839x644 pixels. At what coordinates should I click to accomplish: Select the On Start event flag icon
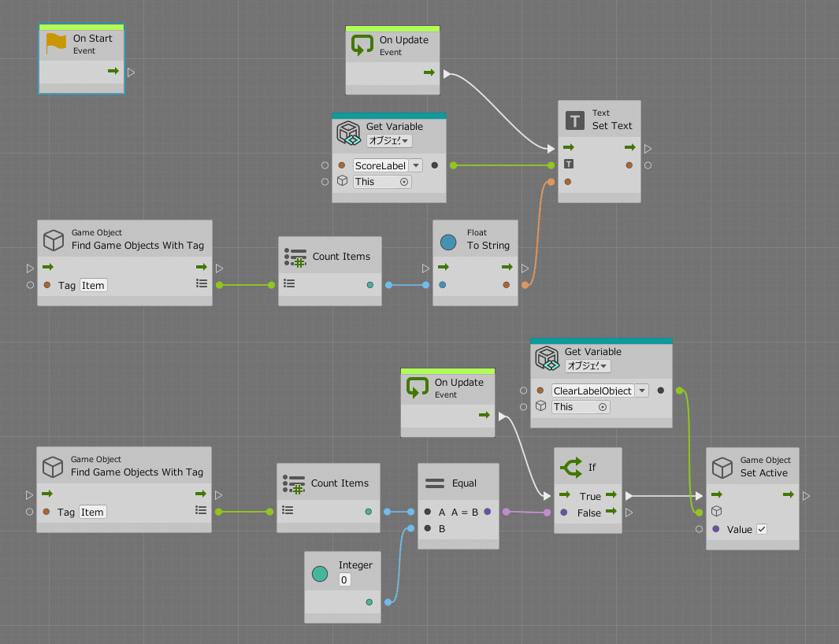point(56,43)
